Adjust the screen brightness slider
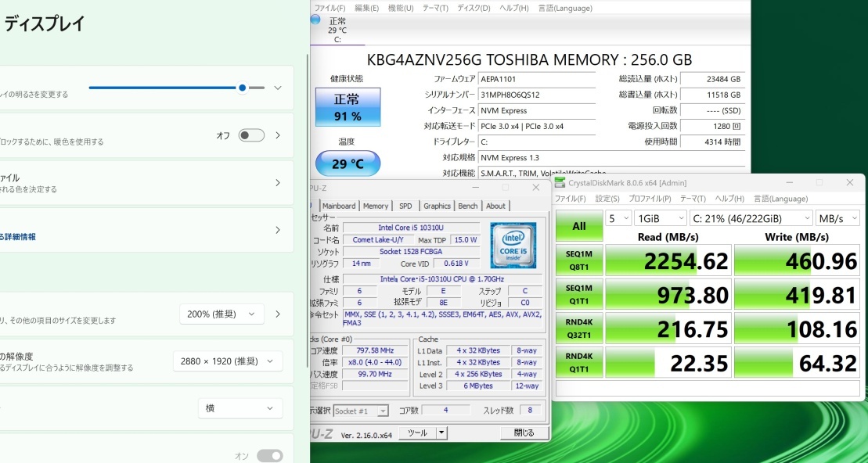868x463 pixels. (x=242, y=88)
